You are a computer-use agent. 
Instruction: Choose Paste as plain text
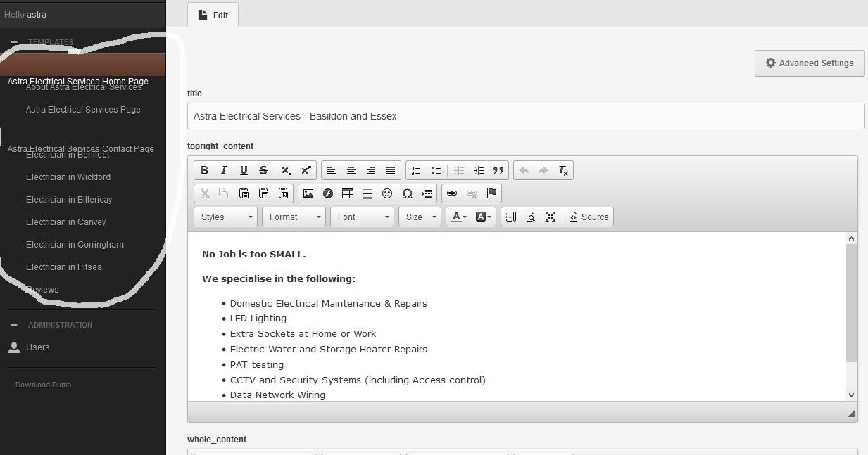click(x=263, y=193)
